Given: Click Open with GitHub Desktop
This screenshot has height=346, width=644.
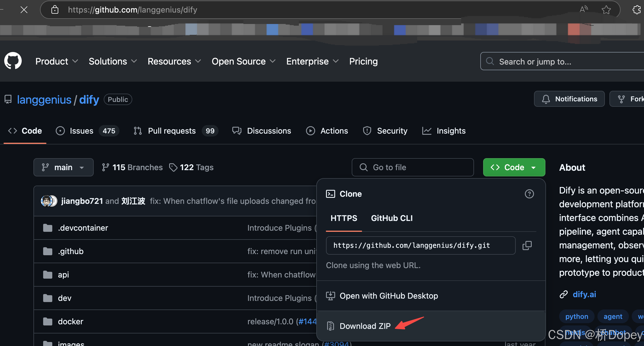Looking at the screenshot, I should [x=389, y=296].
